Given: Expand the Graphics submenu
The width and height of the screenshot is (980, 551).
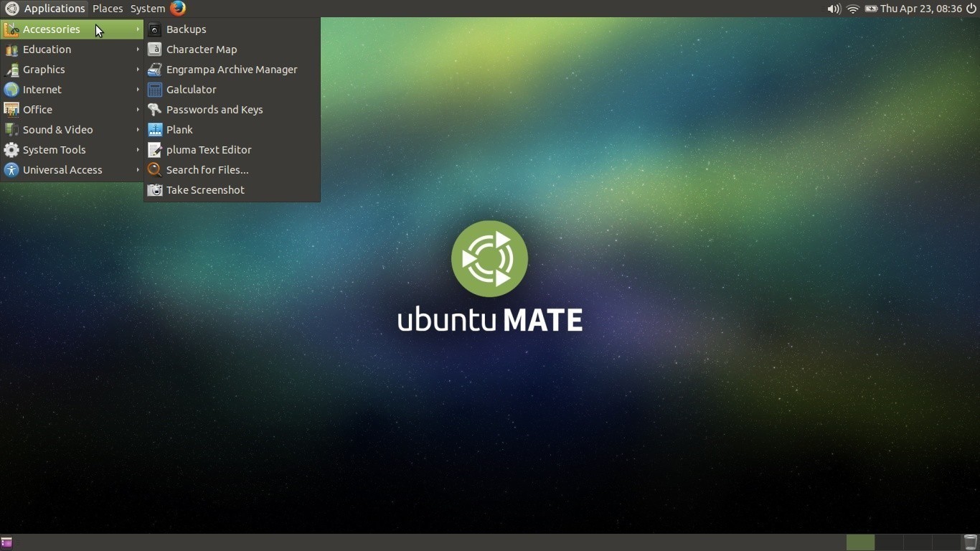Looking at the screenshot, I should click(44, 70).
